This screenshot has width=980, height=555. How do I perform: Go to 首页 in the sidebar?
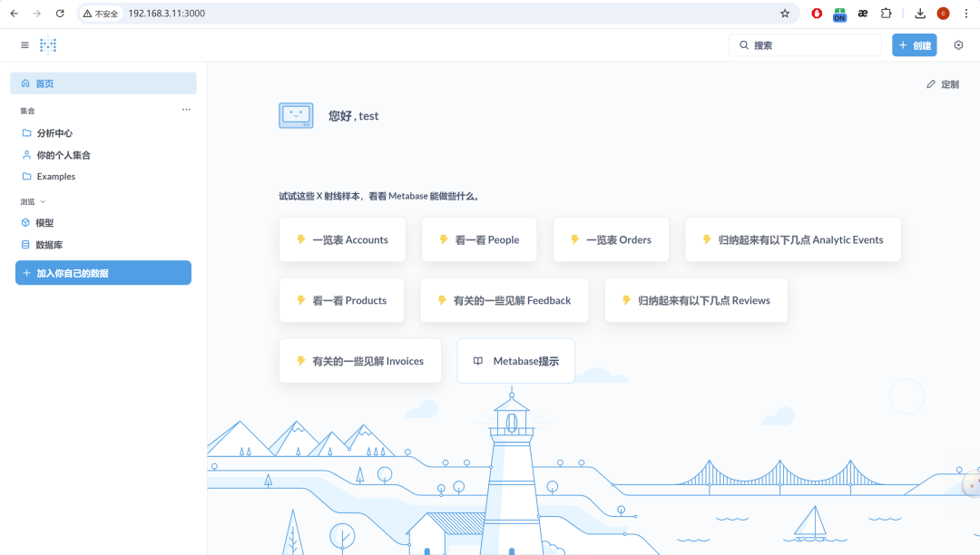pyautogui.click(x=103, y=83)
